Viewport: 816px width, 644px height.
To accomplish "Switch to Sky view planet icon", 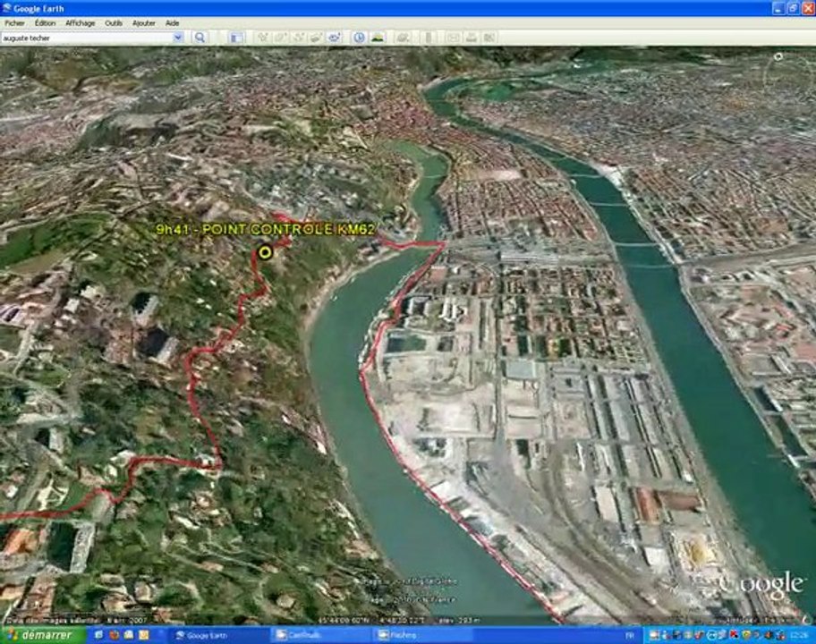I will click(403, 38).
